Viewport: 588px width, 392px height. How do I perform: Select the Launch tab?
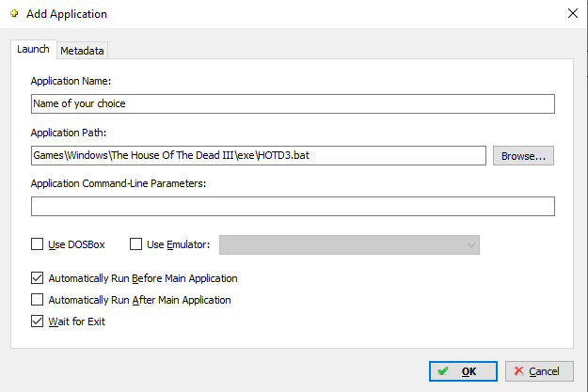pos(33,49)
